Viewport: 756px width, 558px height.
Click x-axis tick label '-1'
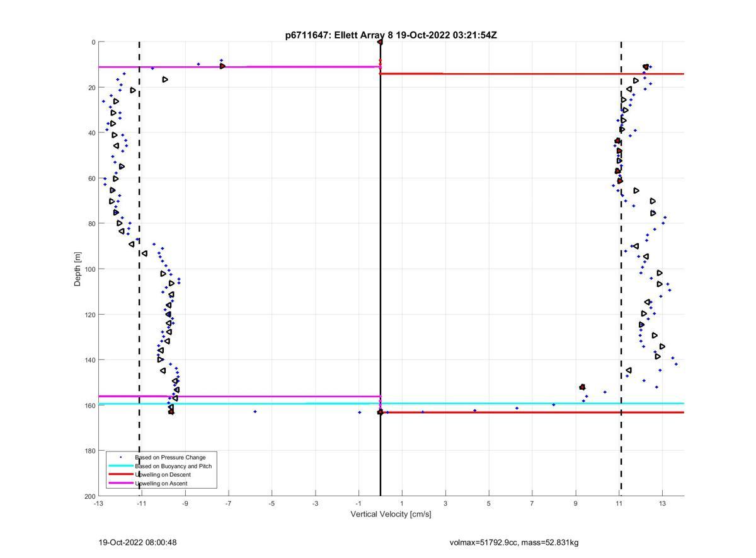(x=358, y=504)
